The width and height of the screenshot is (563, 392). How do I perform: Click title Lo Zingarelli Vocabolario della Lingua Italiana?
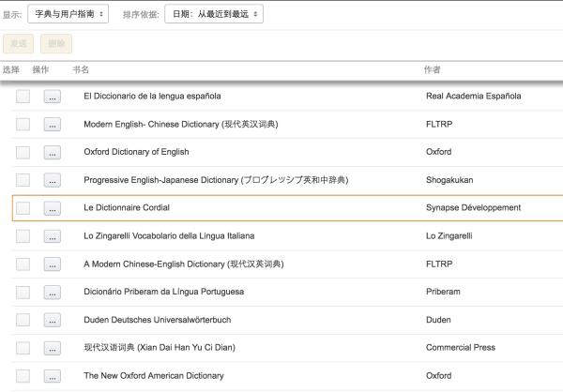(x=169, y=235)
